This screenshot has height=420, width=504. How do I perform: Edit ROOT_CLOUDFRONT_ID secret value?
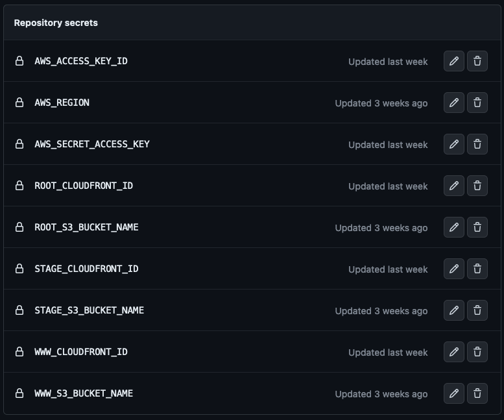[454, 186]
